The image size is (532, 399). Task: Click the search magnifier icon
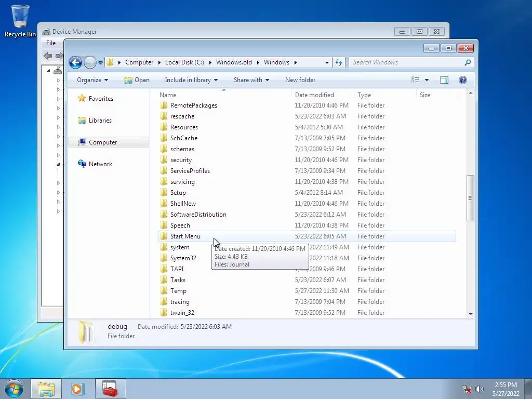pyautogui.click(x=468, y=62)
